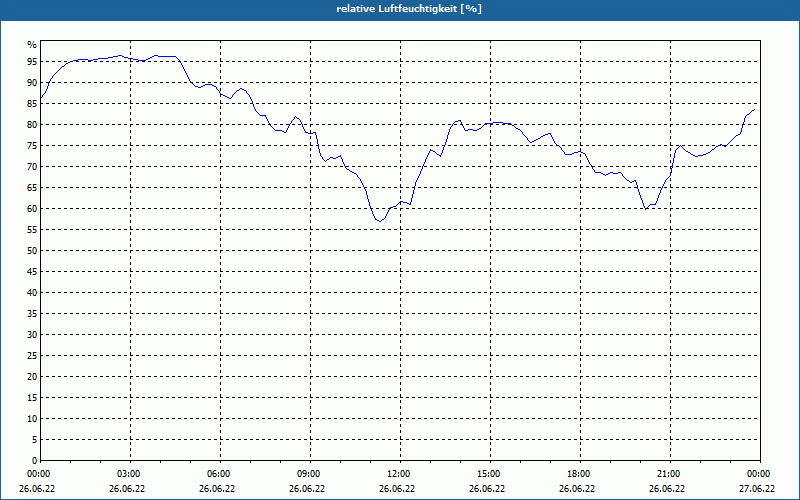Select the y-axis value 95

[32, 62]
